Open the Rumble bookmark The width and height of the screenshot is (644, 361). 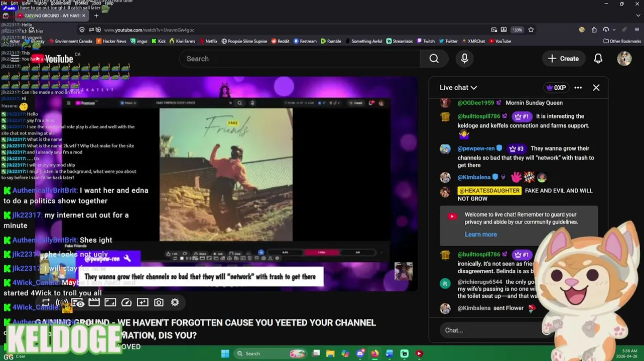coord(331,41)
